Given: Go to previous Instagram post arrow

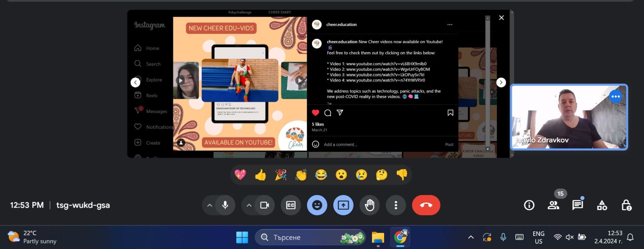Looking at the screenshot, I should click(135, 83).
